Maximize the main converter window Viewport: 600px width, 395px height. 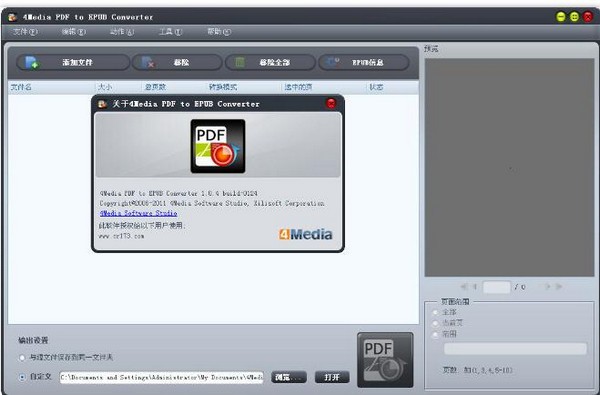point(574,17)
